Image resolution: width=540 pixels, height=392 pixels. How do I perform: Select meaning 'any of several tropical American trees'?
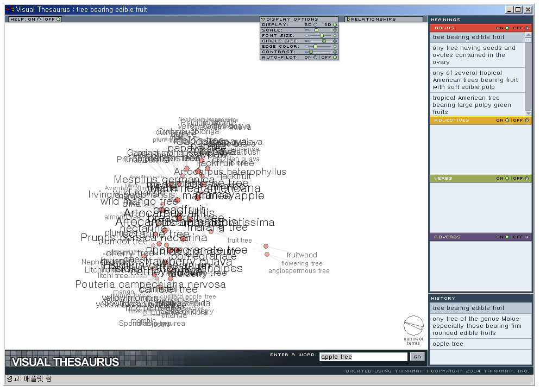tap(478, 80)
